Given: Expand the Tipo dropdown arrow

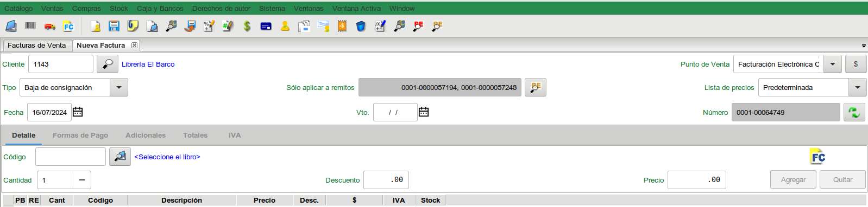Looking at the screenshot, I should [x=119, y=87].
